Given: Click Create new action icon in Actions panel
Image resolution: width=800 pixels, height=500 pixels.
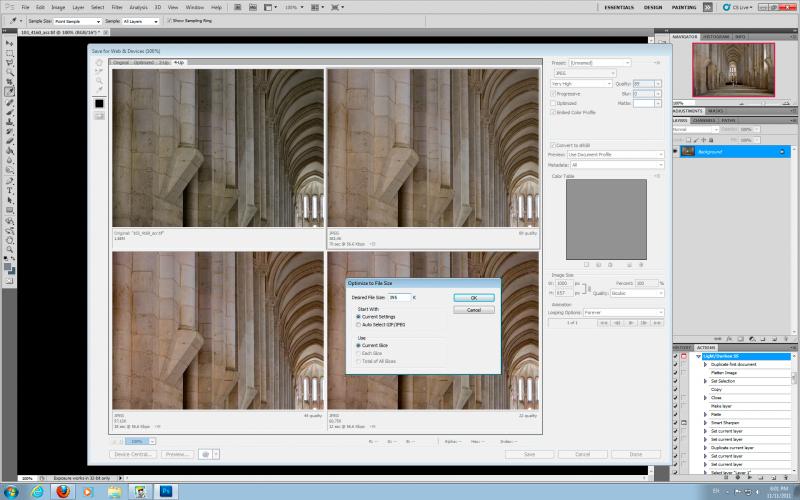Looking at the screenshot, I should 774,478.
